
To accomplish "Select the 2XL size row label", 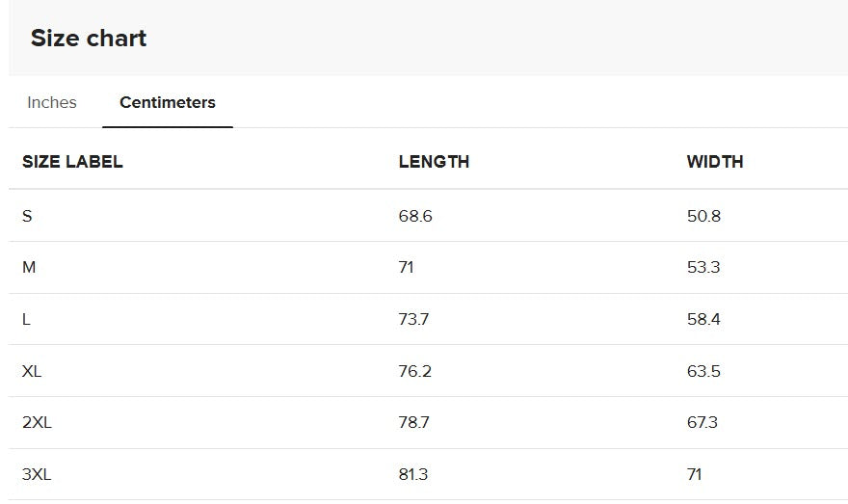I will [x=37, y=422].
